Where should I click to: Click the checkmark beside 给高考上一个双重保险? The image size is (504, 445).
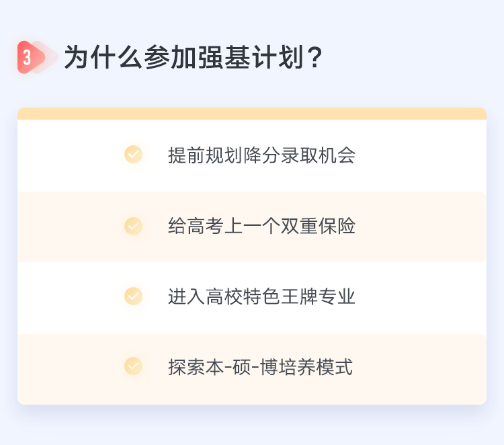point(133,226)
